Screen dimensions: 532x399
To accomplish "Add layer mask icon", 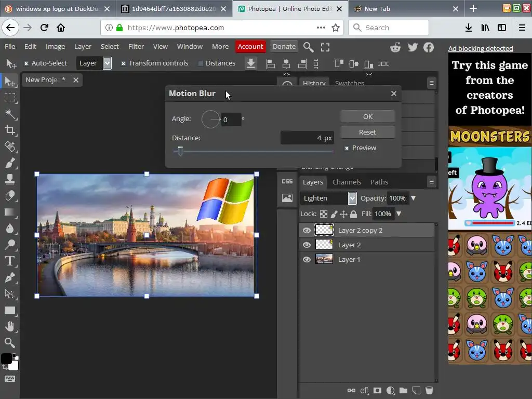I will (377, 391).
